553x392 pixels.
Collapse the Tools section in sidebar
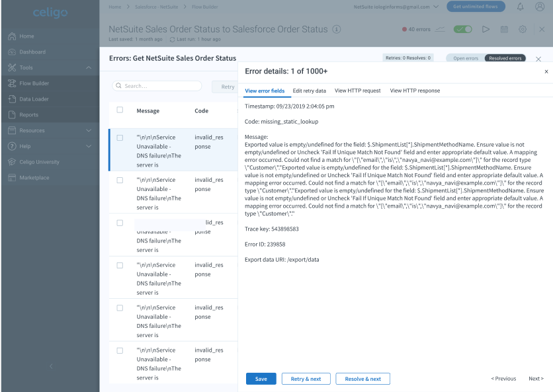(x=89, y=67)
